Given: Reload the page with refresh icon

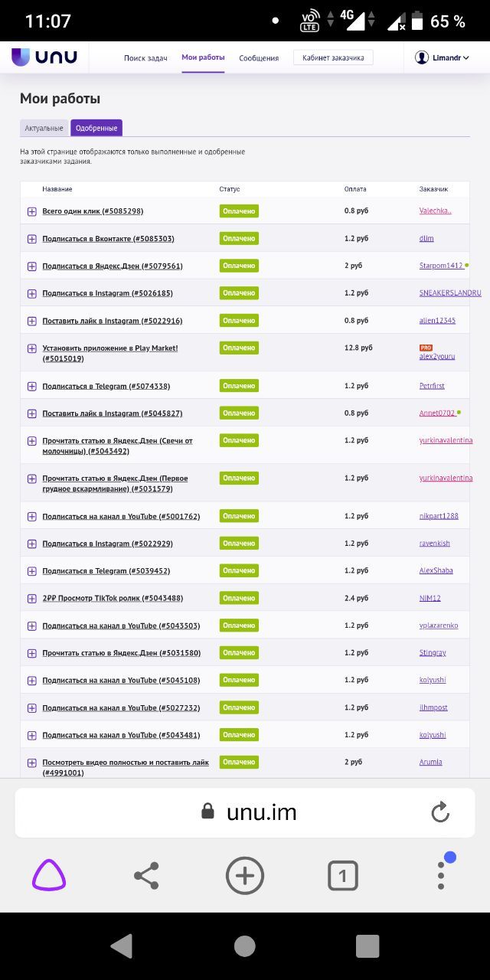Looking at the screenshot, I should [439, 812].
